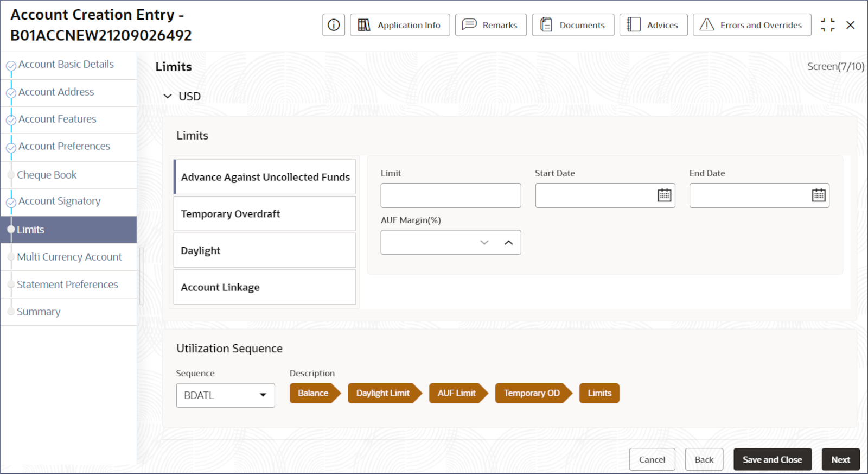This screenshot has height=474, width=868.
Task: Open the Sequence BDATL dropdown
Action: tap(225, 395)
